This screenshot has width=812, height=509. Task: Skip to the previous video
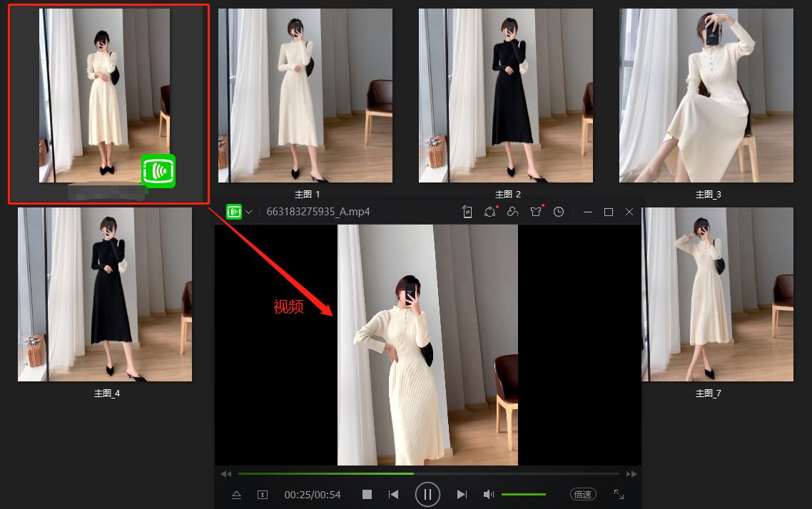pyautogui.click(x=393, y=494)
